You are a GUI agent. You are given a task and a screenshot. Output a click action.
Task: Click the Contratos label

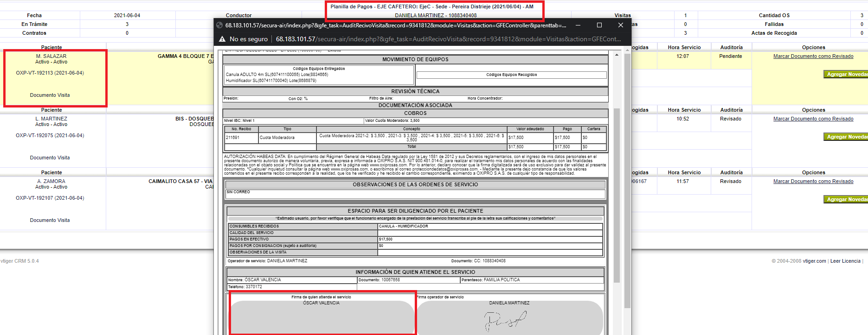34,33
